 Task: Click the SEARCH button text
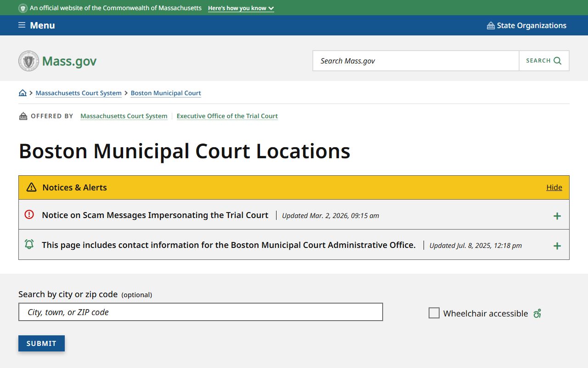pos(538,61)
